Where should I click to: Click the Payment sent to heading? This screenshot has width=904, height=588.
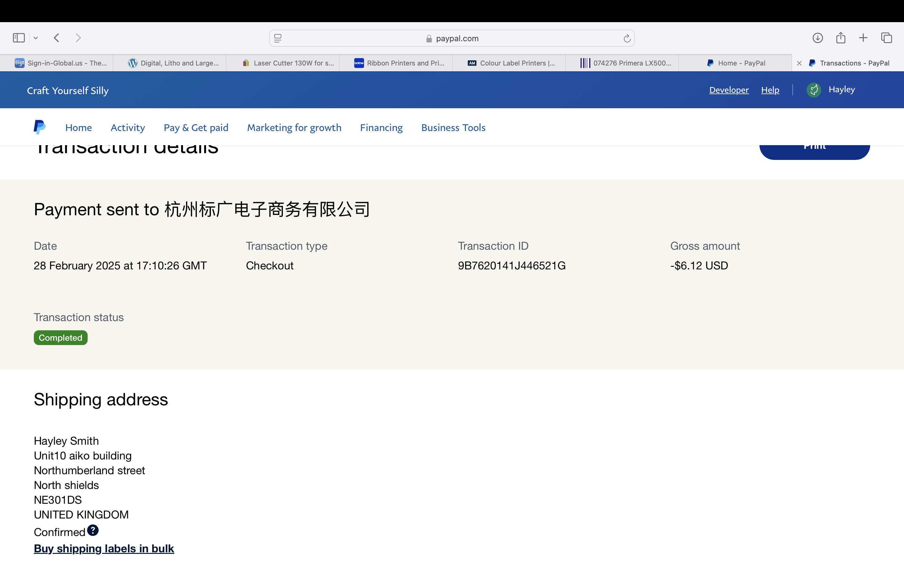click(202, 209)
